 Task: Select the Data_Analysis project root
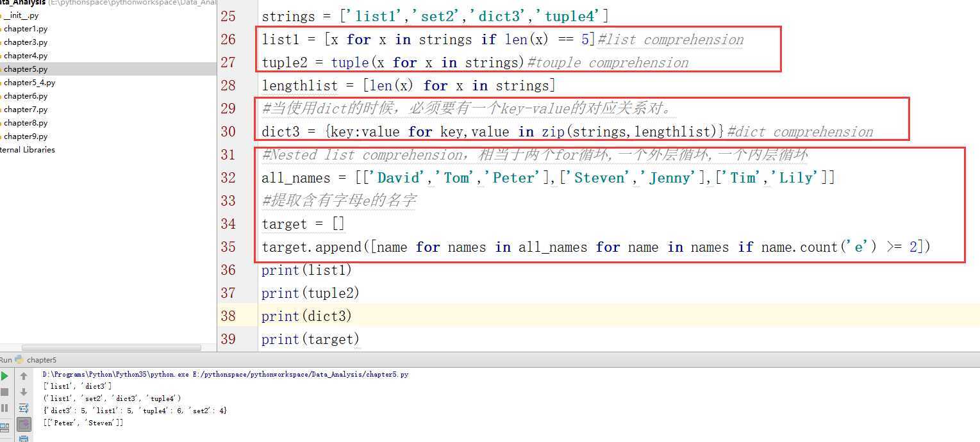coord(22,3)
